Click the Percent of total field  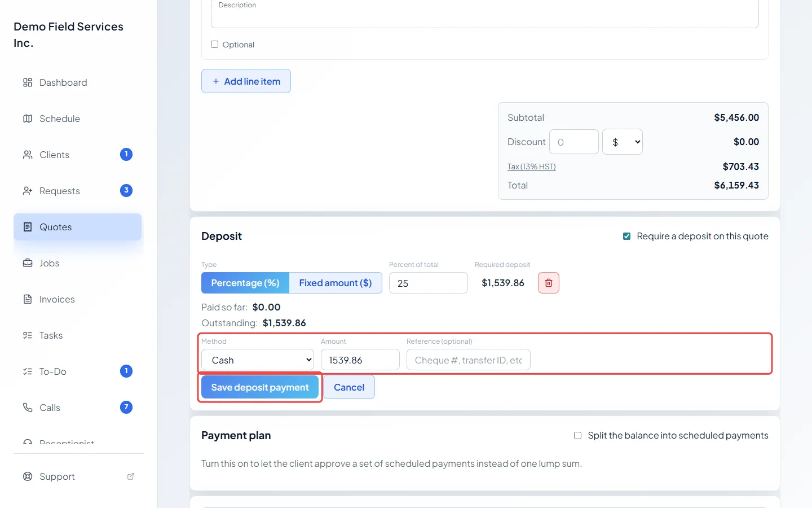(429, 283)
